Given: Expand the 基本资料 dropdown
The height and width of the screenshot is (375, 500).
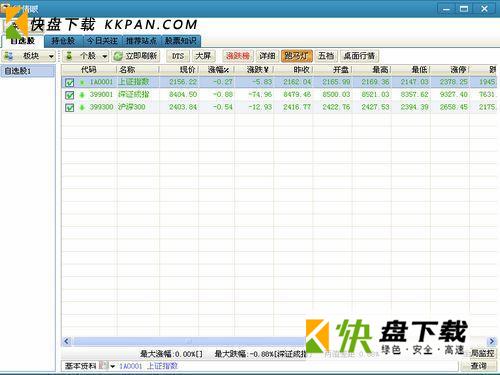Looking at the screenshot, I should coord(112,367).
